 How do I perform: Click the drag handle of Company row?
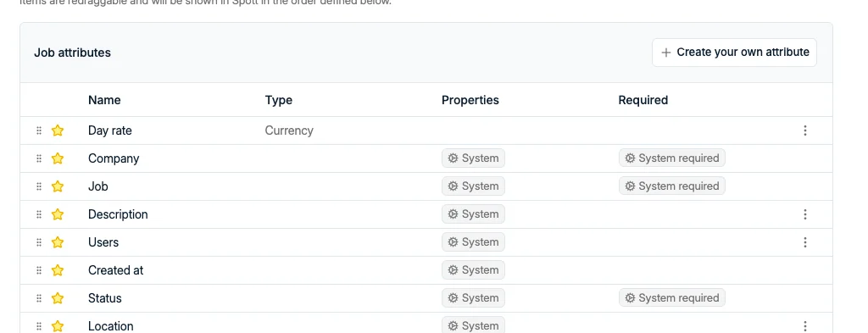pos(39,158)
